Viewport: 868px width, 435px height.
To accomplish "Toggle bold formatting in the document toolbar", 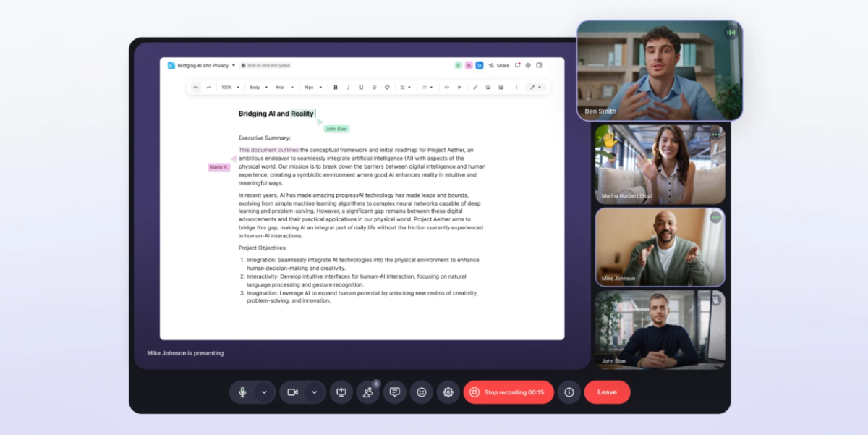I will tap(335, 88).
